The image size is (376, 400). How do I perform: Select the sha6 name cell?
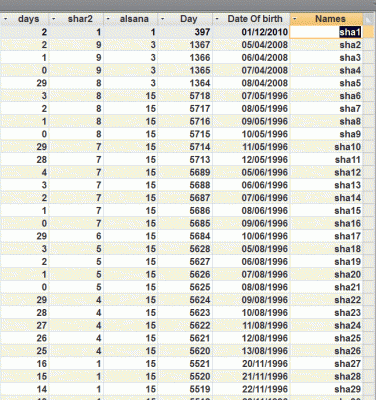point(326,96)
